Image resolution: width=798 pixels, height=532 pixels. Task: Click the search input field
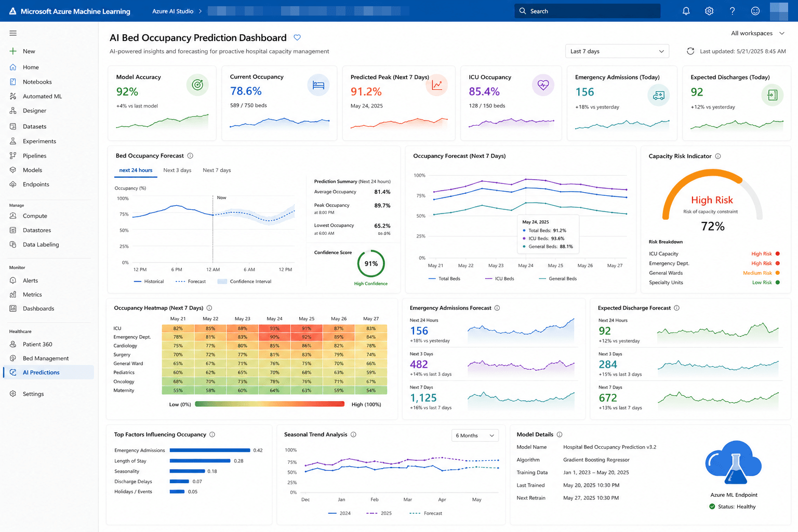tap(588, 11)
